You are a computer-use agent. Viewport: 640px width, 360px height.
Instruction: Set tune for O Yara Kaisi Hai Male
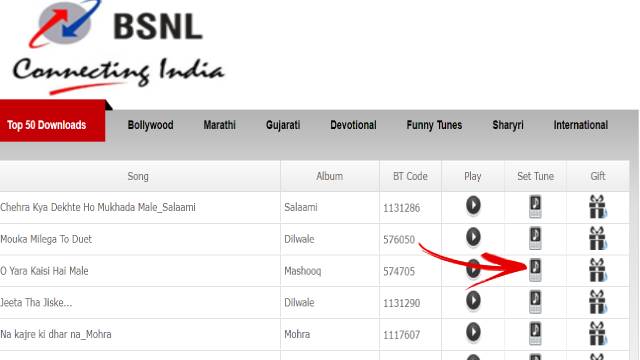535,270
